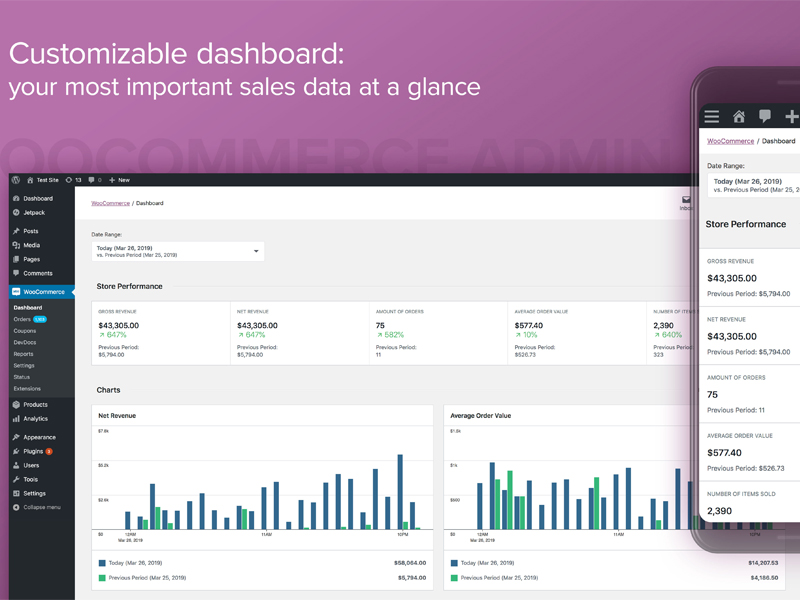The height and width of the screenshot is (600, 800).
Task: Open the Net Revenue performance card
Action: 299,333
